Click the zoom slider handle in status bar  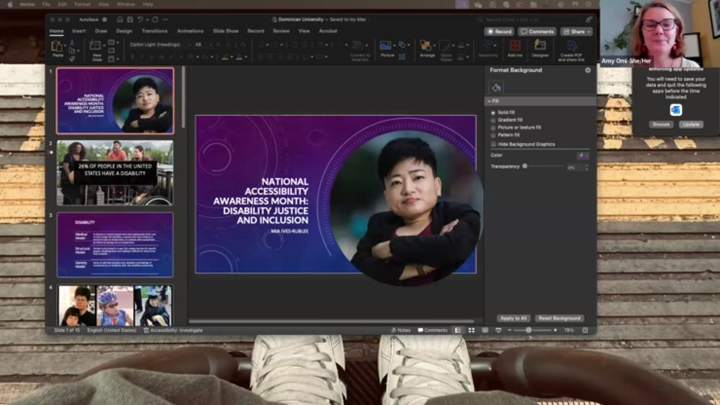[x=529, y=330]
